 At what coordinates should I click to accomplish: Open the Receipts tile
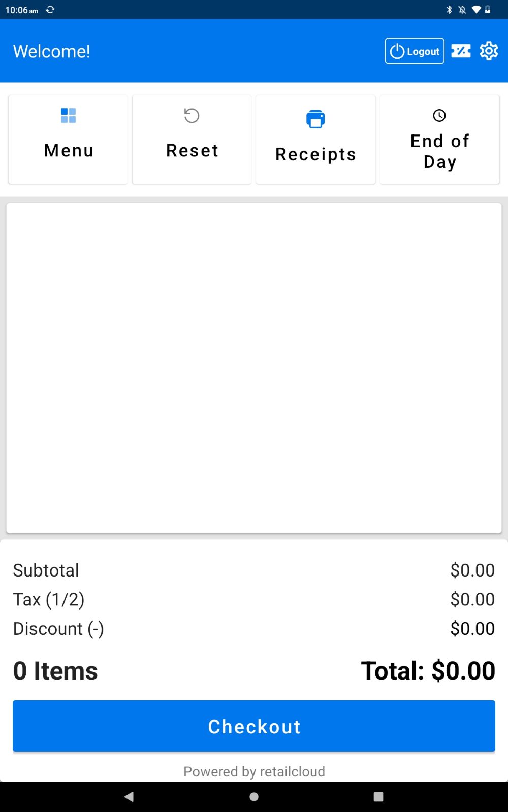tap(315, 140)
